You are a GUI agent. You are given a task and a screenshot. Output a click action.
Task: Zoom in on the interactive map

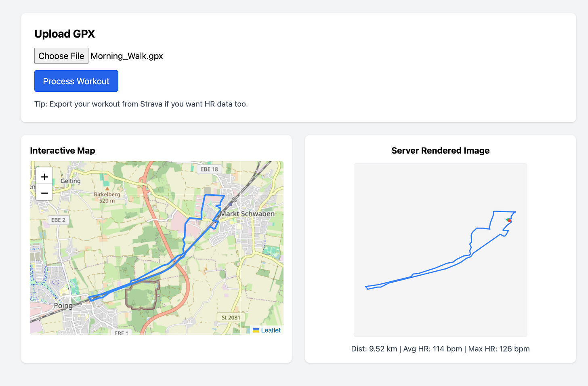point(44,177)
